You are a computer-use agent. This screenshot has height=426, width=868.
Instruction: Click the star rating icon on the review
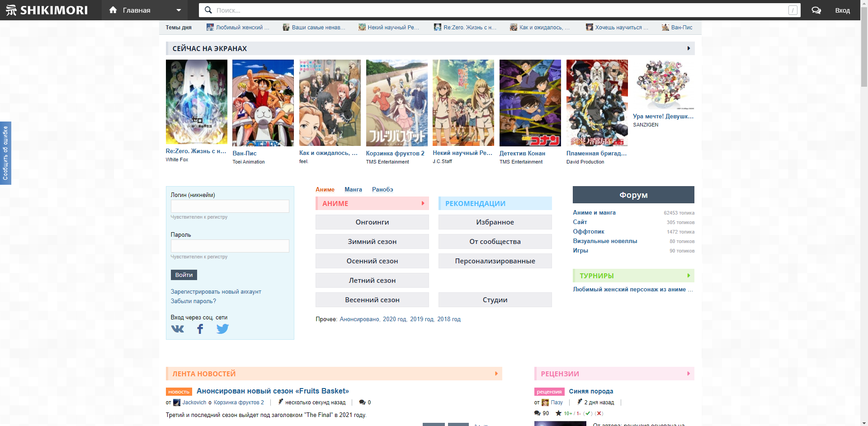tap(559, 413)
